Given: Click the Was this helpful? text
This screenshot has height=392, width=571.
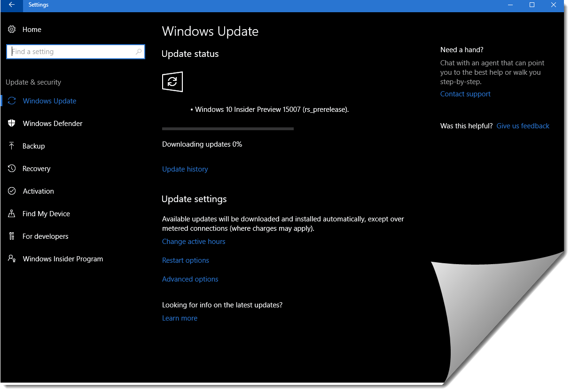Looking at the screenshot, I should [x=467, y=126].
